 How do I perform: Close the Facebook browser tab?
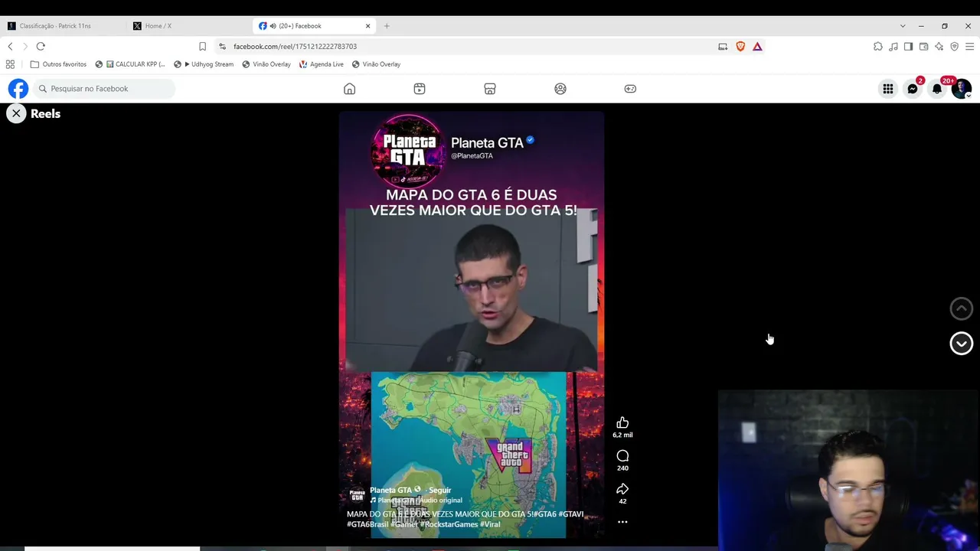click(367, 26)
